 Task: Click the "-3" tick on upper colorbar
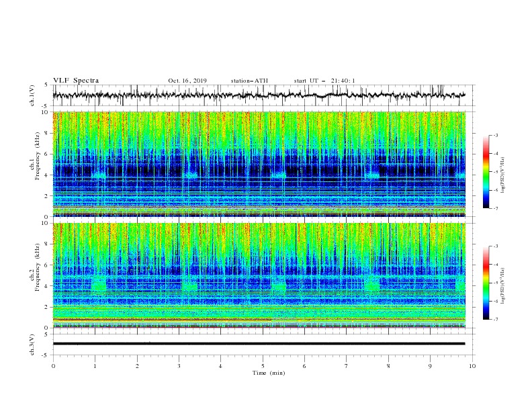pyautogui.click(x=495, y=135)
